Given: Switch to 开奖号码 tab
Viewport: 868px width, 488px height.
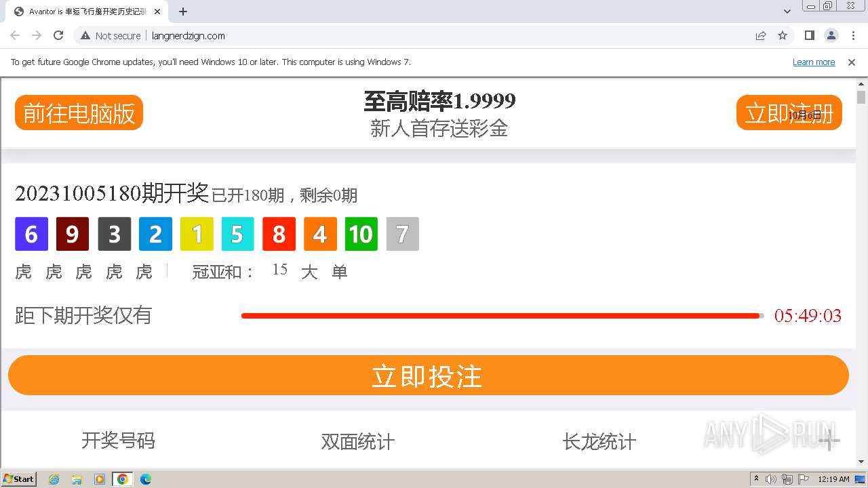Looking at the screenshot, I should coord(118,441).
